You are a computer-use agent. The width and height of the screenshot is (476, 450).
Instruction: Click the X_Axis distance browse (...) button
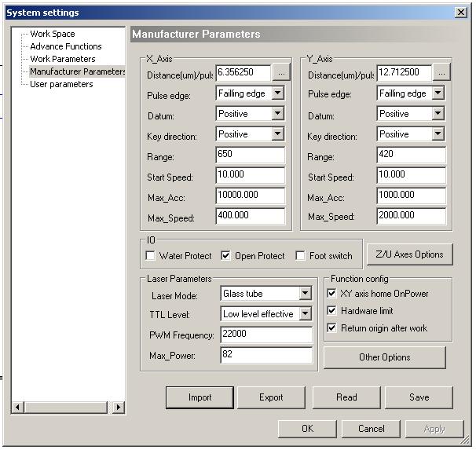click(x=281, y=72)
